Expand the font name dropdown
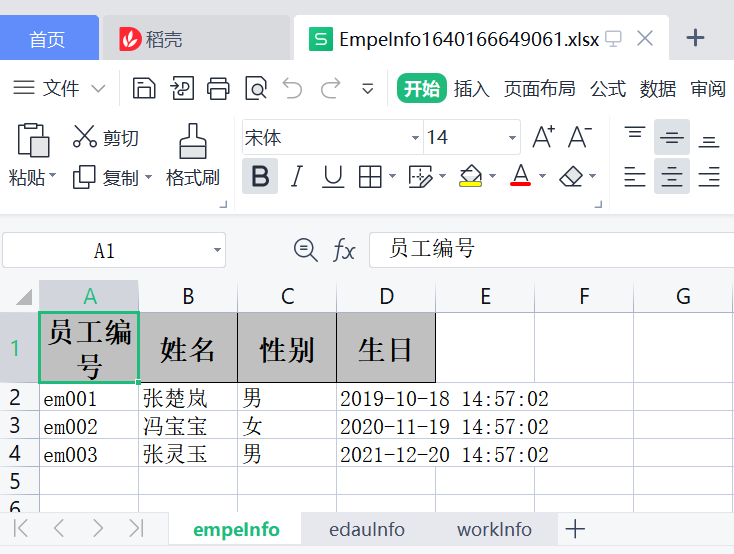The image size is (734, 554). (x=415, y=138)
